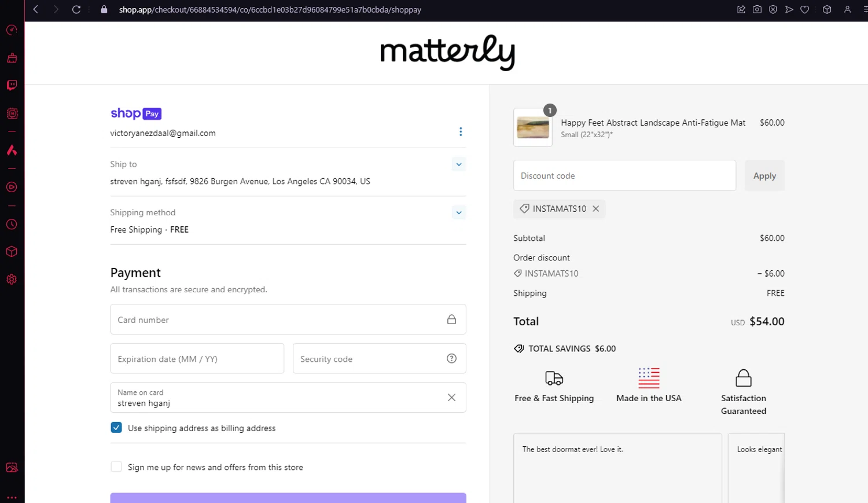The height and width of the screenshot is (503, 868).
Task: Open GX Cleaner in the sidebar
Action: [x=12, y=57]
